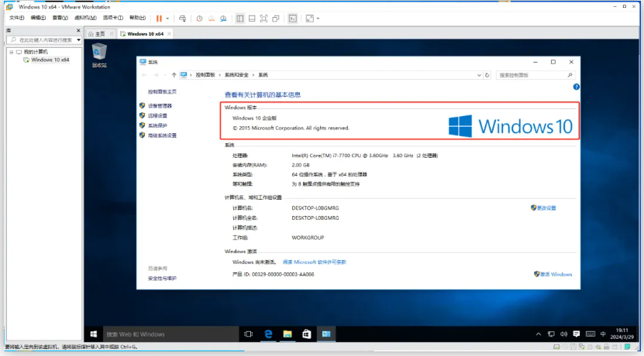
Task: Focus the control panel search box
Action: coord(536,75)
